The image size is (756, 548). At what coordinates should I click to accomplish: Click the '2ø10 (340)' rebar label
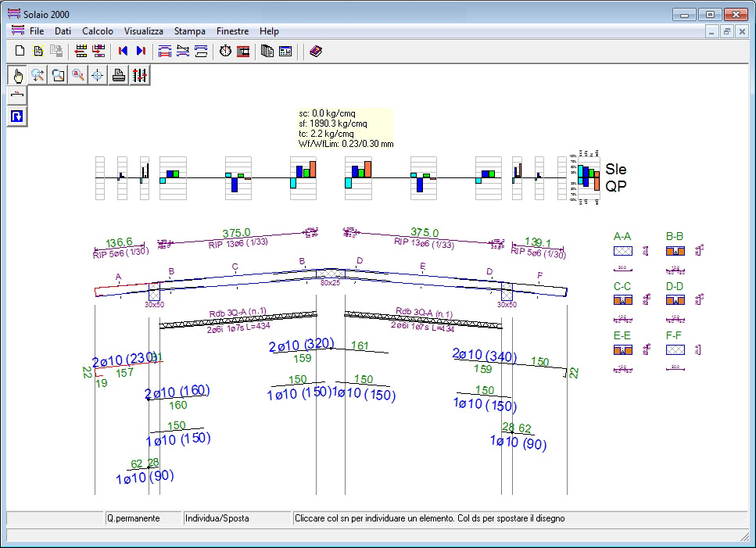485,355
